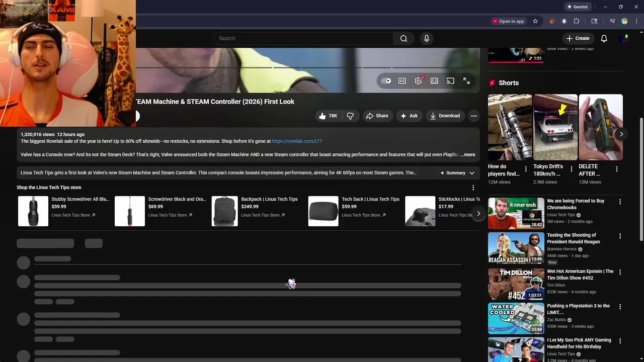The width and height of the screenshot is (644, 362).
Task: Click the Create button
Action: tap(578, 38)
